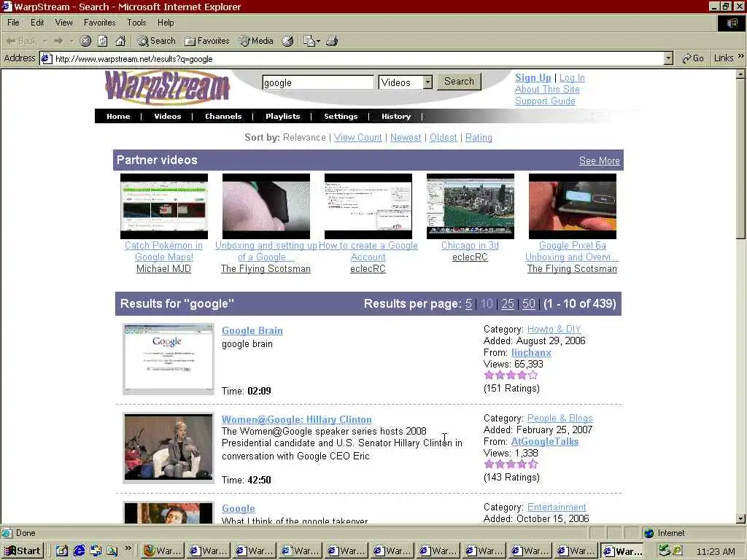Click the system tray clock

click(x=715, y=551)
